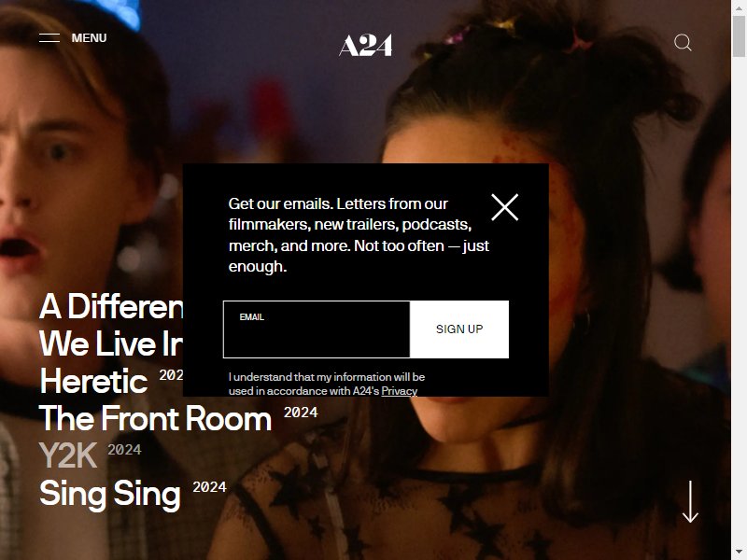Screen dimensions: 747x560
Task: Open the search magnifier icon
Action: point(683,42)
